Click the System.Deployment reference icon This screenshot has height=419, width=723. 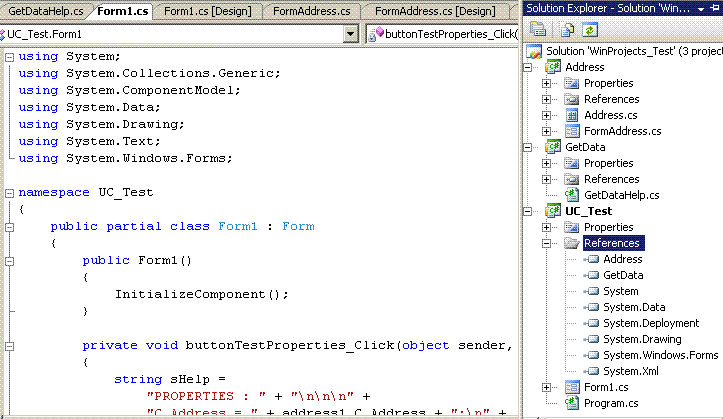pyautogui.click(x=592, y=323)
